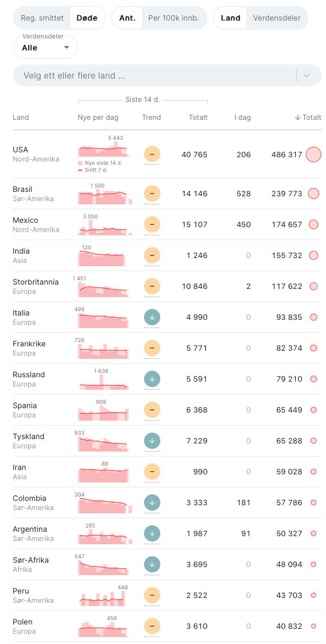Viewport: 326px width, 644px height.
Task: Click the flat trend icon for Brasil
Action: 152,194
